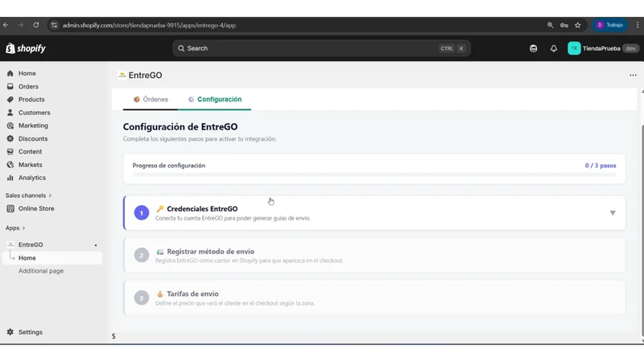Open the browser zoom magnifier icon
Viewport: 644px width, 362px height.
coord(551,25)
